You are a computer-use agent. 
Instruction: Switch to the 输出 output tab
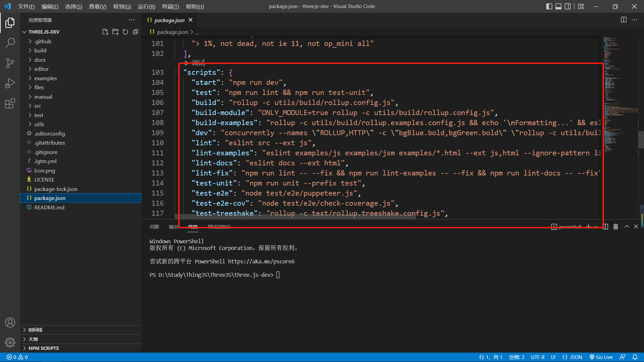click(173, 227)
